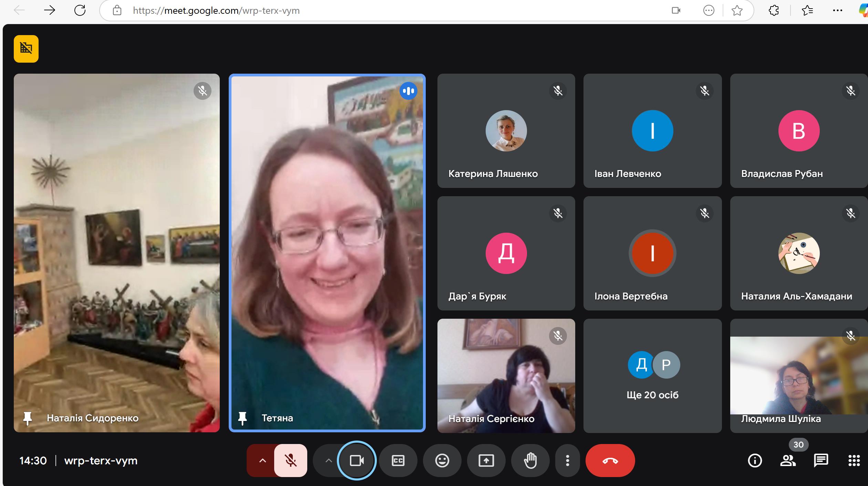Click the pin icon on Наталія Сидоренко tile
The width and height of the screenshot is (868, 486).
click(x=28, y=418)
